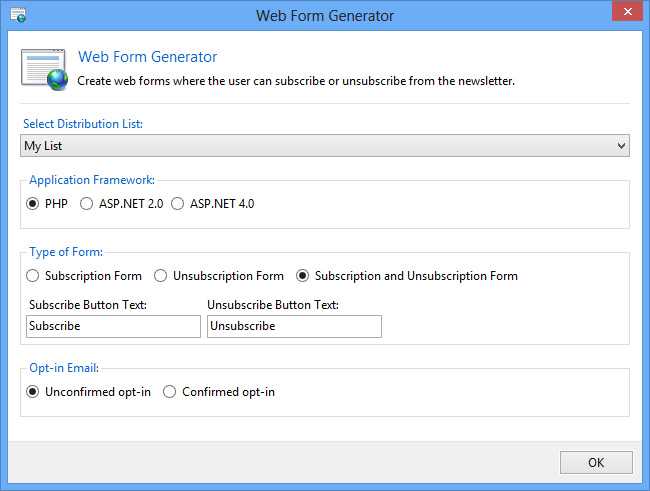This screenshot has width=650, height=491.
Task: Click the Application Framework group label
Action: 93,180
